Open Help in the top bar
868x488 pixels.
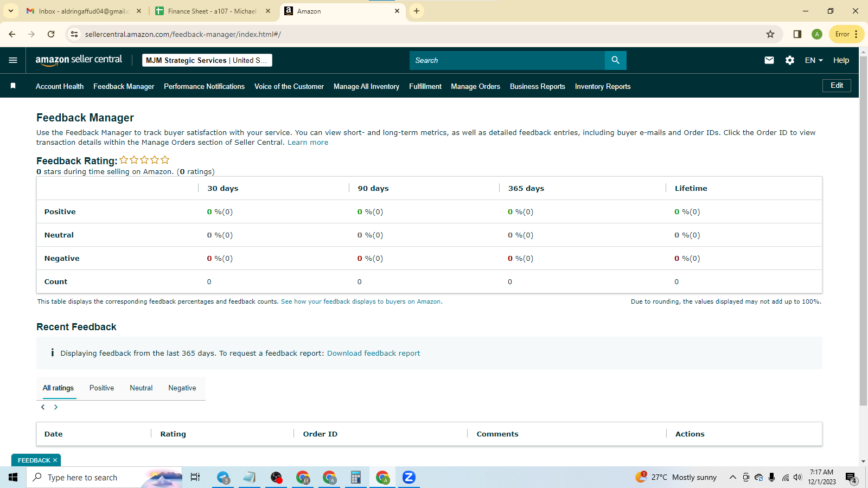(x=841, y=60)
